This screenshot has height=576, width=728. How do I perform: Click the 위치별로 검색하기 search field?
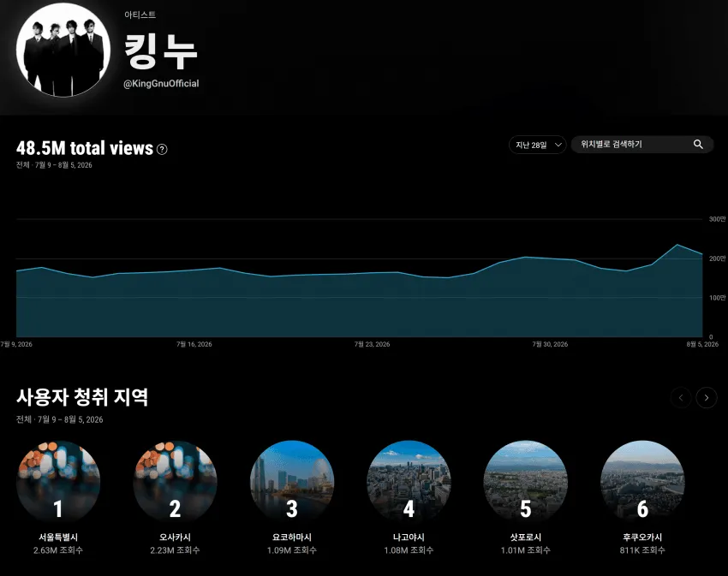point(642,145)
